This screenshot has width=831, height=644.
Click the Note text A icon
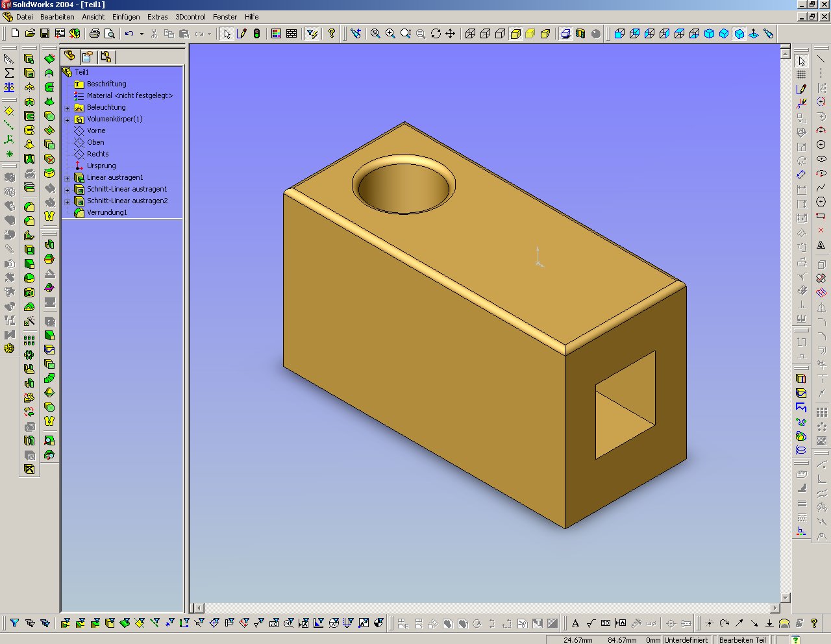pos(576,623)
